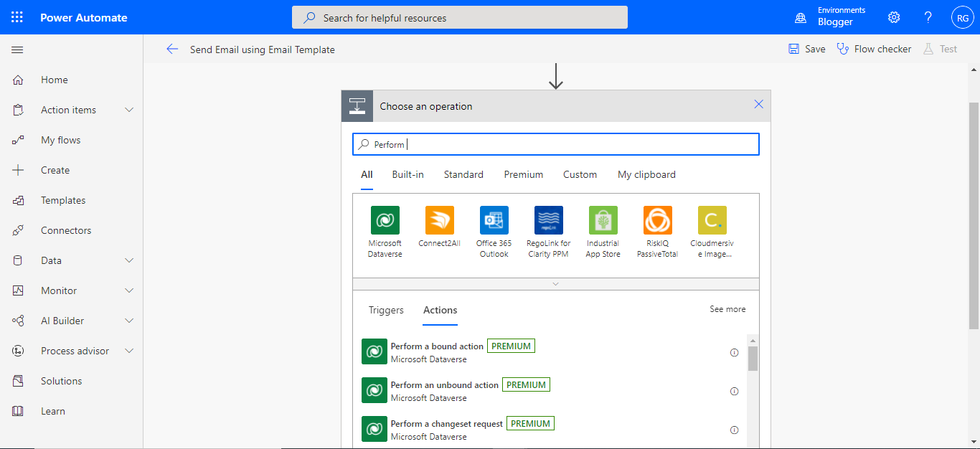
Task: Click the Connectors plug icon
Action: (x=18, y=230)
